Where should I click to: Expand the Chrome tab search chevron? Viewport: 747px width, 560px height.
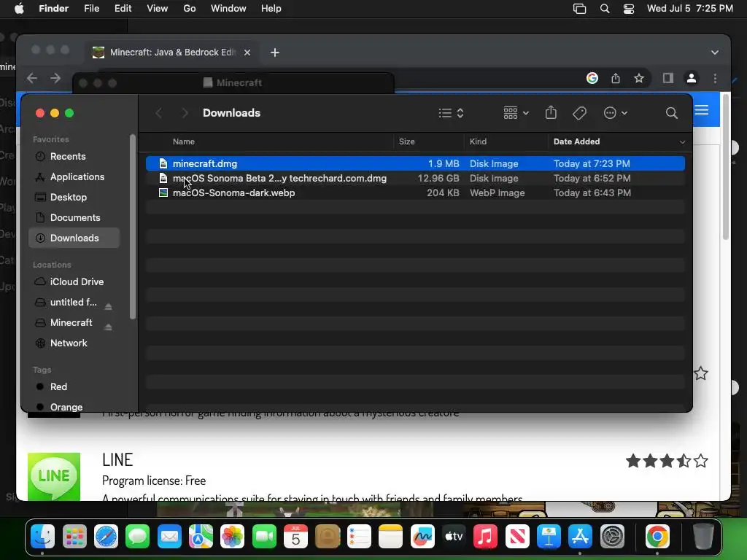pos(715,52)
